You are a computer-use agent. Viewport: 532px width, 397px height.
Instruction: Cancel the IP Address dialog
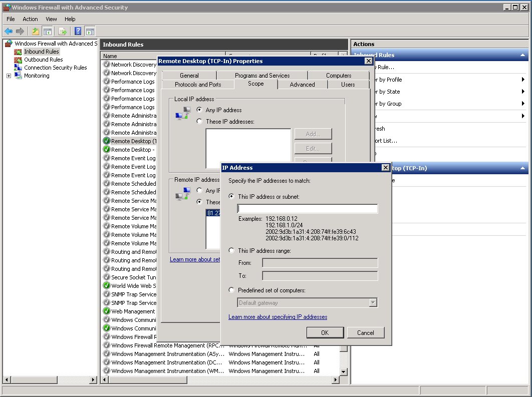[365, 332]
